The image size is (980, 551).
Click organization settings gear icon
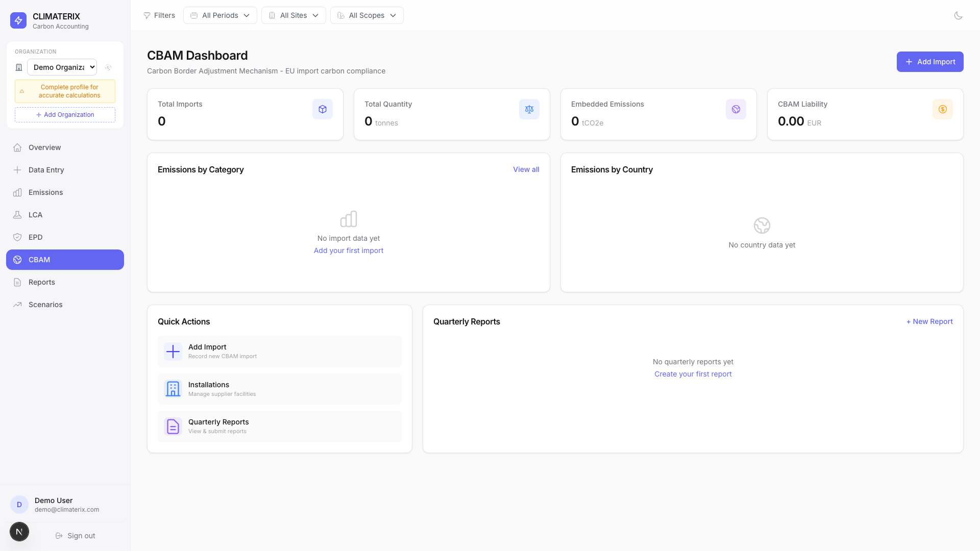[108, 67]
